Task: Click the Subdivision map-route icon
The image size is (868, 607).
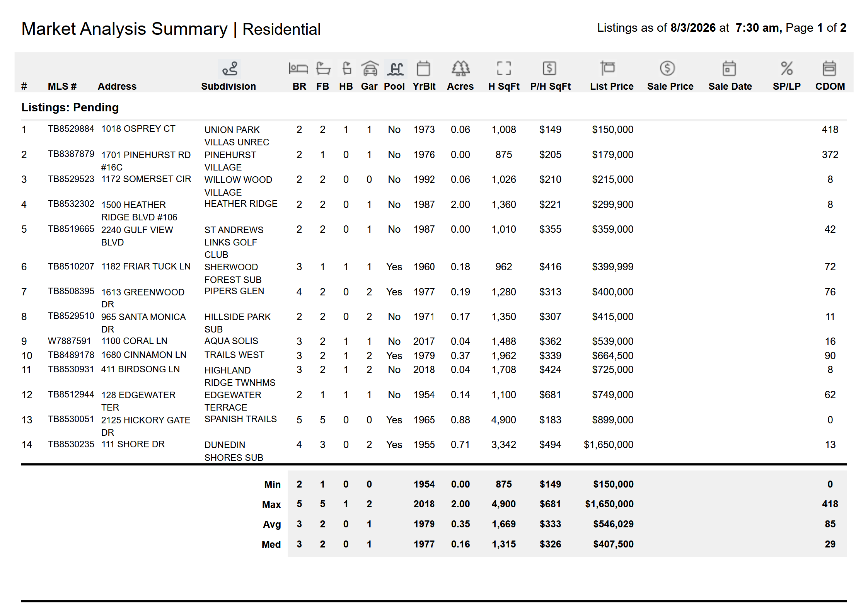Action: coord(229,69)
